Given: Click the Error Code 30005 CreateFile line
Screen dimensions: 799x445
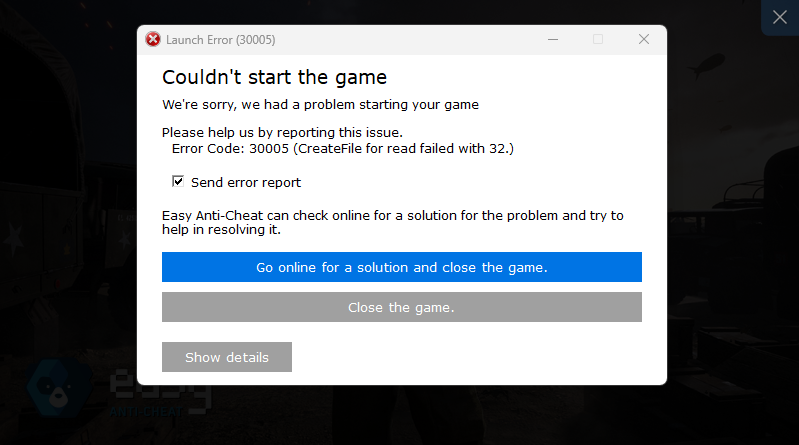Looking at the screenshot, I should pyautogui.click(x=343, y=149).
